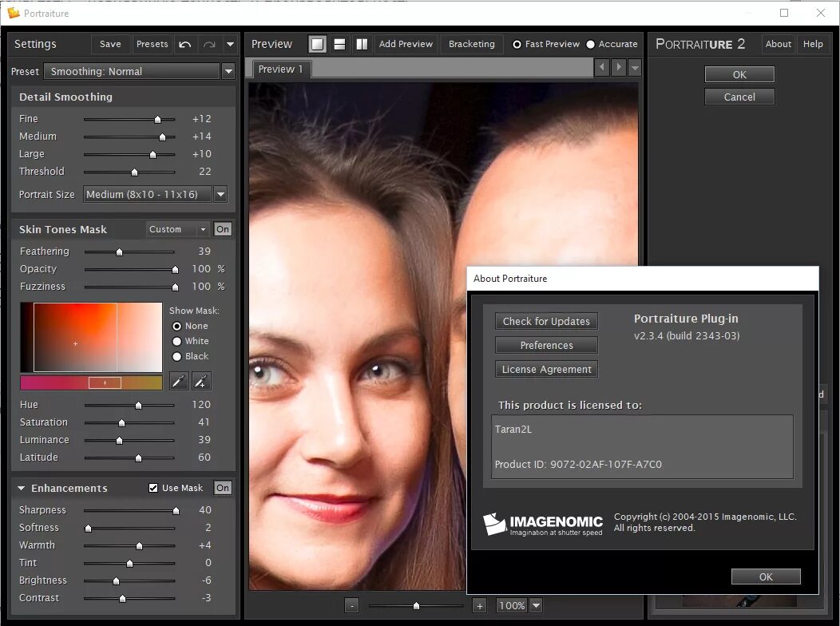Click OK to close About Portraiture

(766, 576)
